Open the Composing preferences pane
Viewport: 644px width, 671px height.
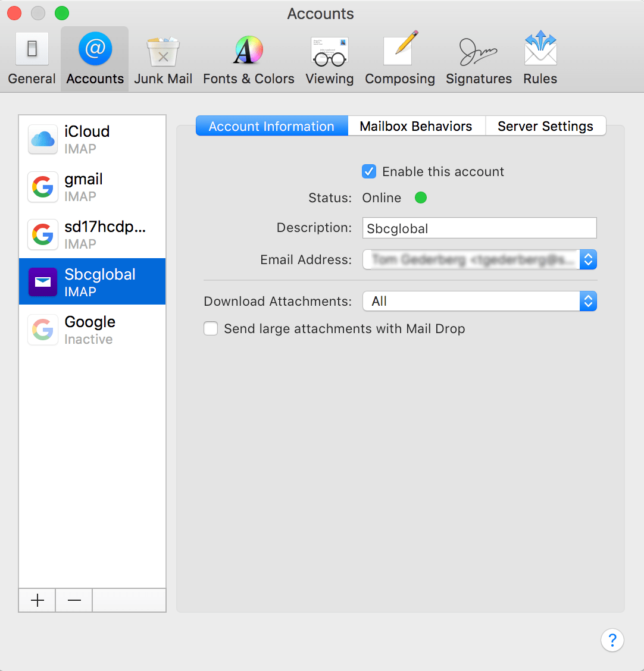pyautogui.click(x=399, y=58)
